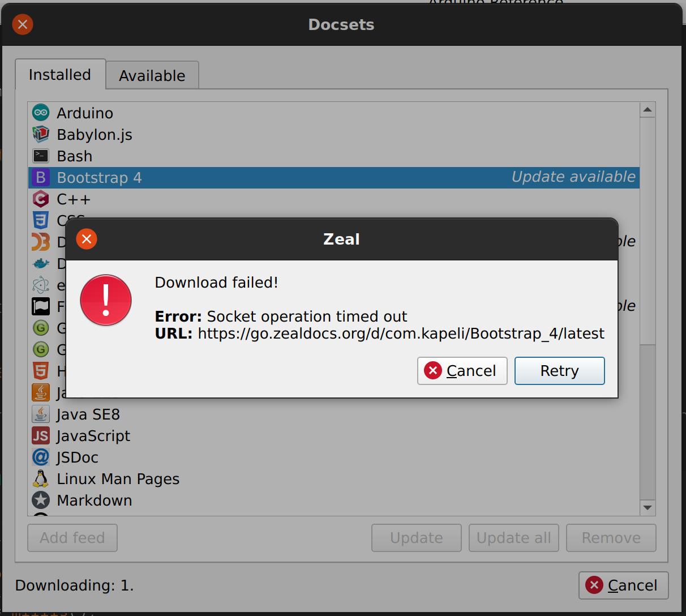Click the Linux Man Pages penguin icon
The height and width of the screenshot is (616, 686).
point(40,478)
